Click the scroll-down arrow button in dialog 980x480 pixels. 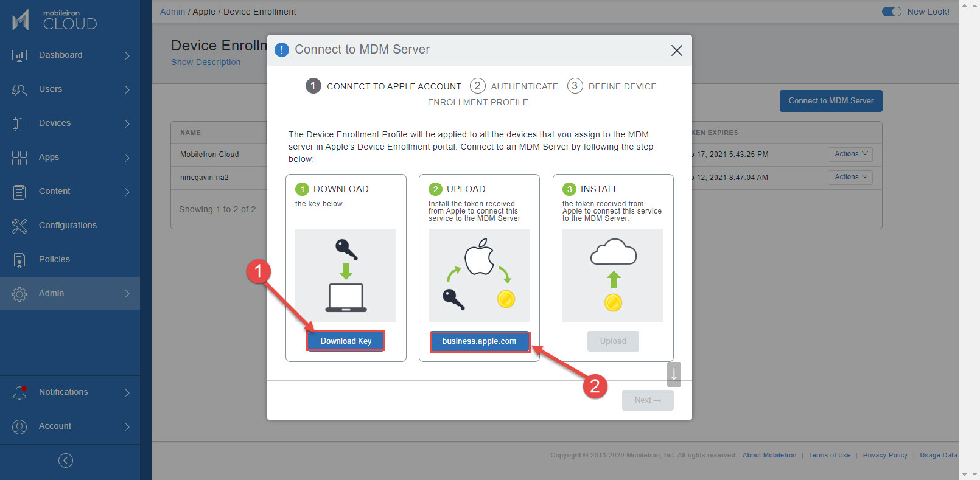pos(674,374)
